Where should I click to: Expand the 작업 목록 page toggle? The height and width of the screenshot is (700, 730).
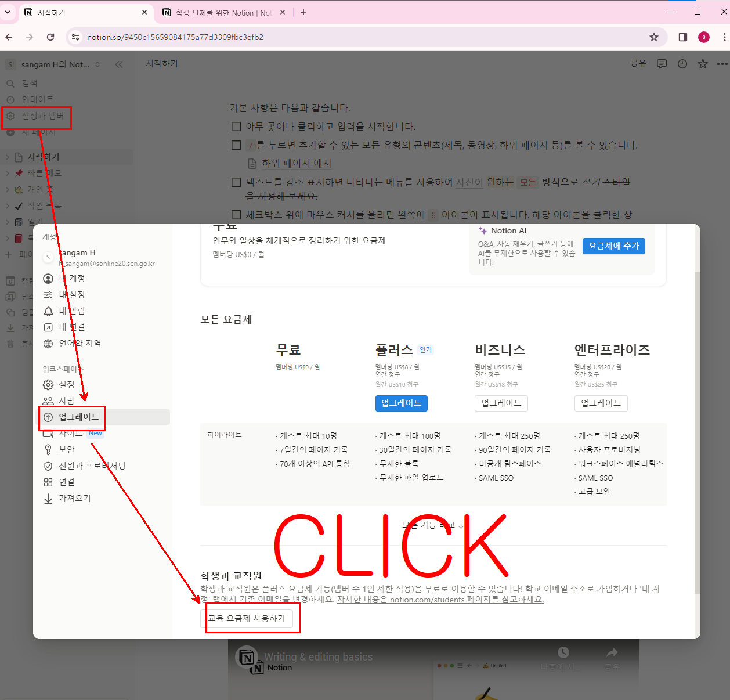8,206
